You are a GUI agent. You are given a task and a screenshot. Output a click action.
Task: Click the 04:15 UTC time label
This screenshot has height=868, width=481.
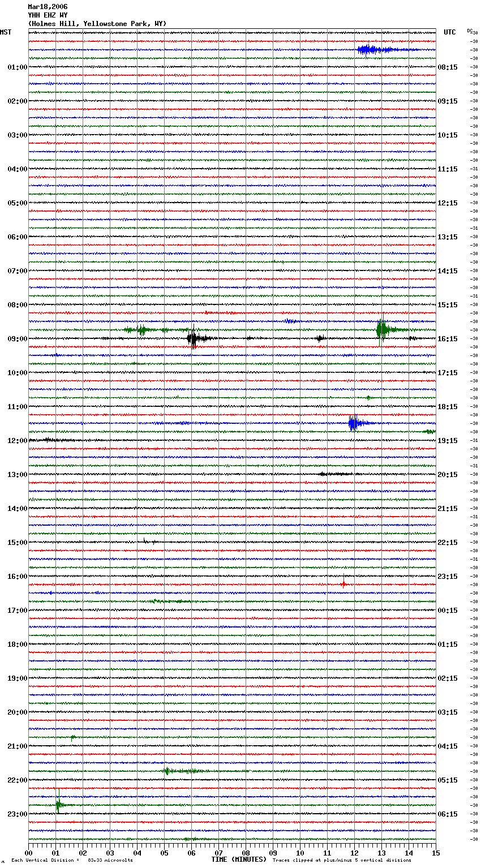pos(448,746)
